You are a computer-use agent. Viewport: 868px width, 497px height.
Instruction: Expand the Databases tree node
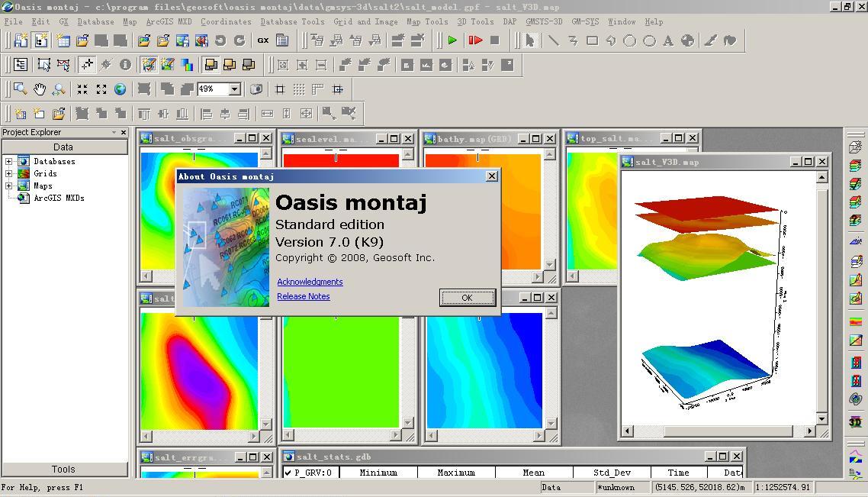(8, 161)
